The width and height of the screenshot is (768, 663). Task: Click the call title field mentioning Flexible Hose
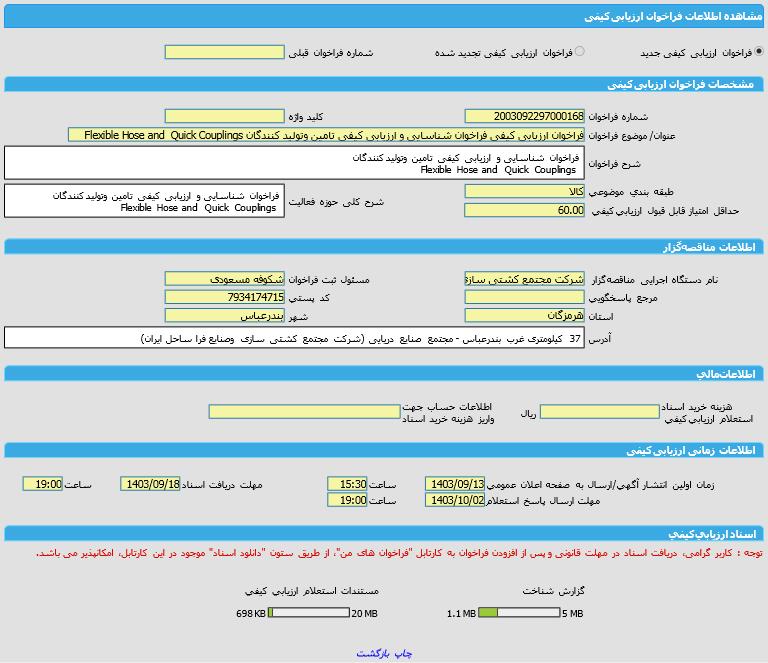click(326, 135)
